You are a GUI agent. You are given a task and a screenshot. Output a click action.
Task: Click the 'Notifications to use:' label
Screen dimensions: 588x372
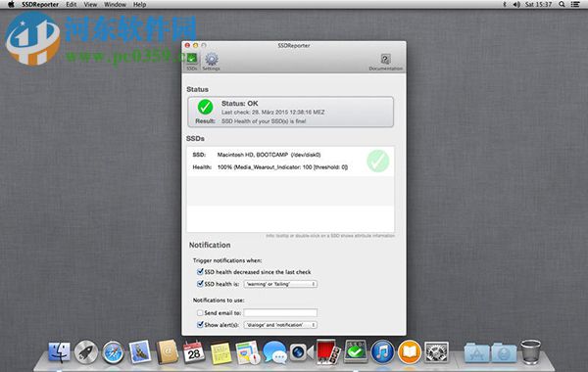pos(219,301)
